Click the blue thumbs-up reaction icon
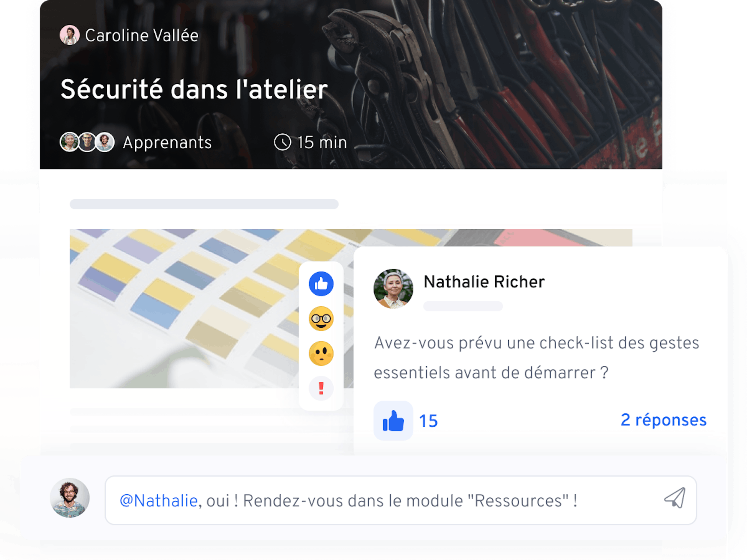Screen dimensions: 747x560 tap(321, 284)
